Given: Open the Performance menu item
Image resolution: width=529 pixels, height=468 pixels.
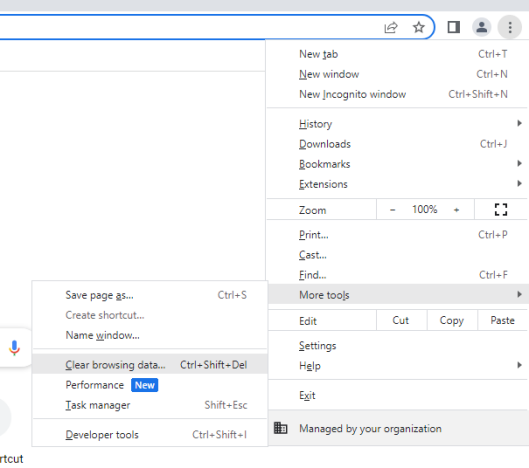Looking at the screenshot, I should pos(150,385).
